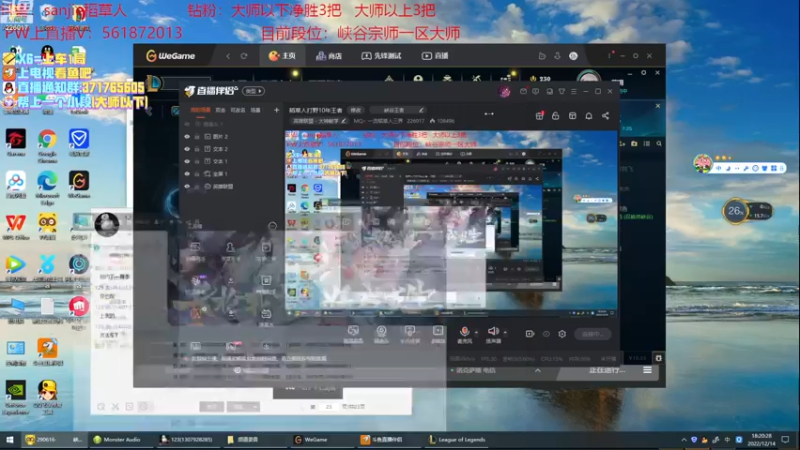Toggle lock on 全屏 1 layer

(x=197, y=174)
